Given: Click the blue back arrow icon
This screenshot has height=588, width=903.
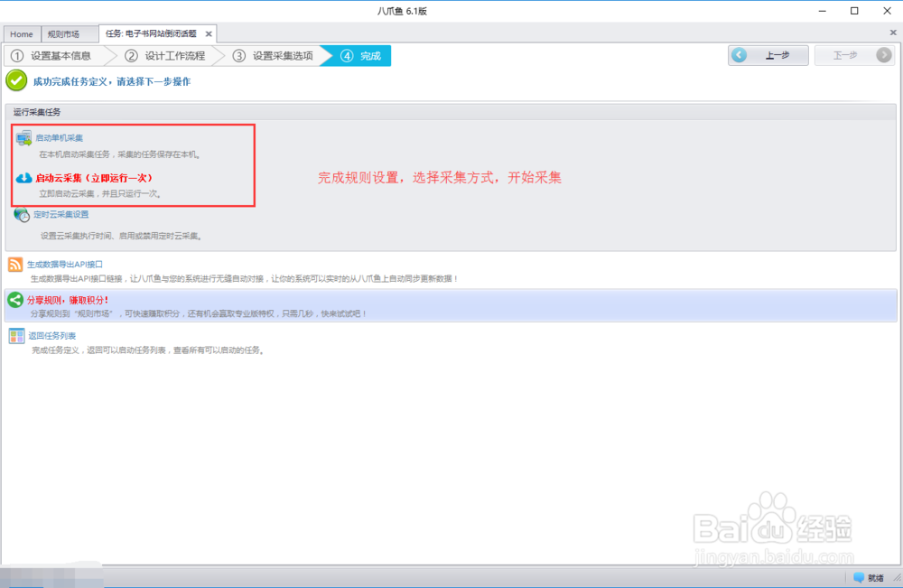Looking at the screenshot, I should tap(740, 55).
